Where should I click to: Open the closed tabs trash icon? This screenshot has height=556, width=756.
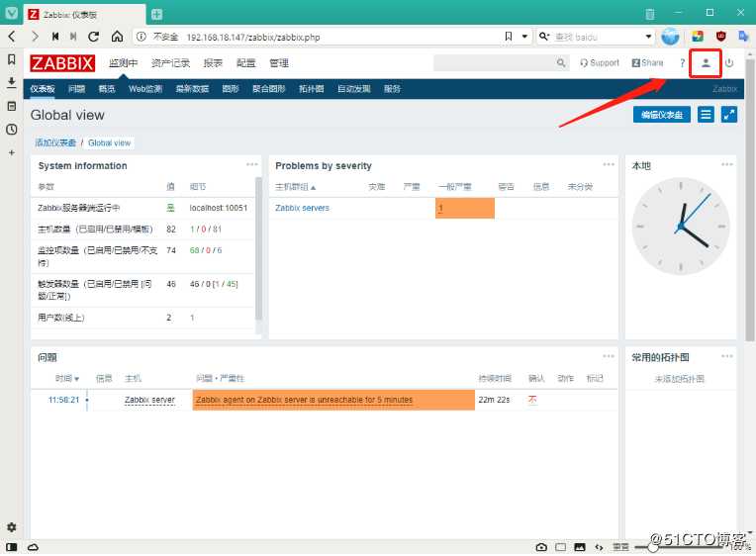pos(650,15)
